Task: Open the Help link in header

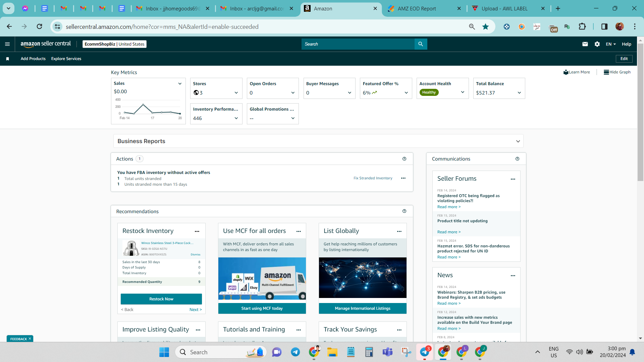Action: coord(626,44)
